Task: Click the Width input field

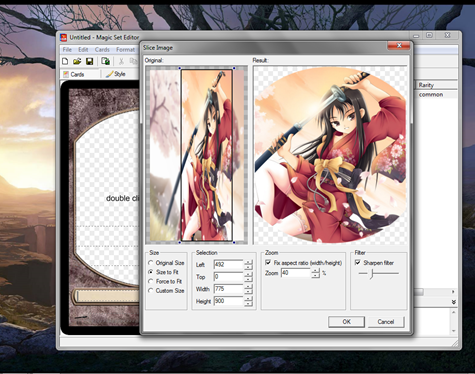Action: [x=228, y=289]
